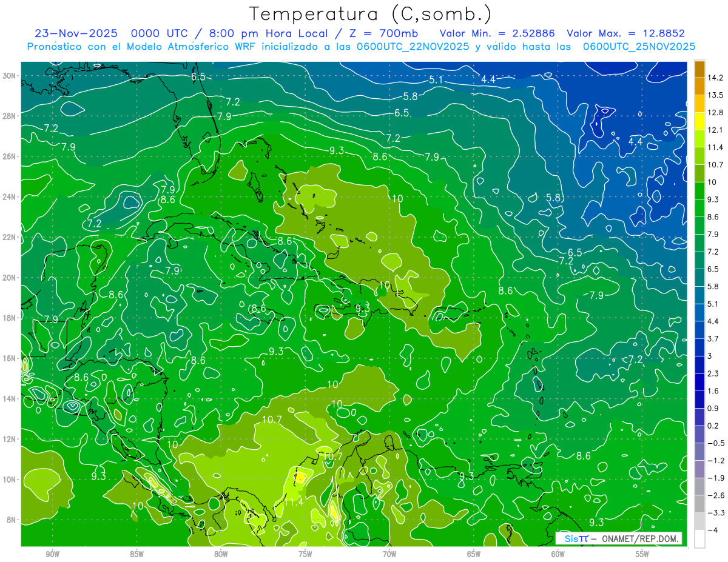Click the Temperatura (C,somb.) title
This screenshot has height=562, width=728.
tap(370, 14)
